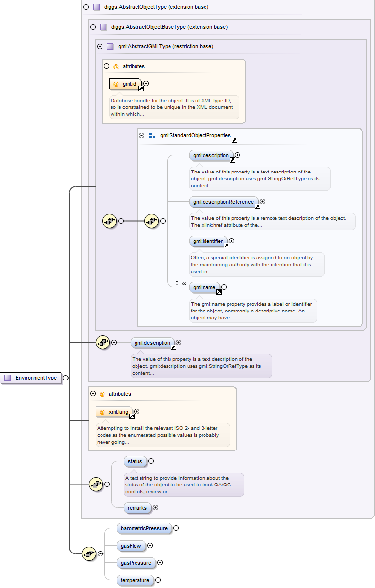Expand the status element
The image size is (375, 588).
click(x=151, y=461)
